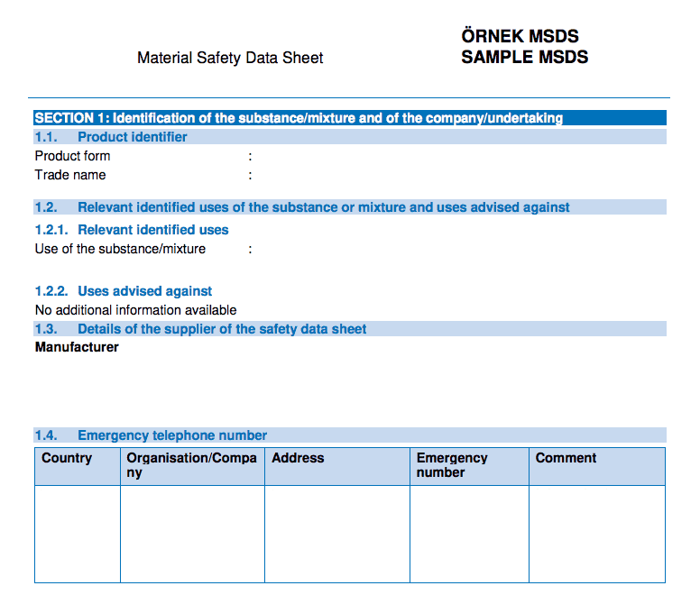Click heading 1.3 Details of the supplier
This screenshot has height=604, width=700.
(350, 329)
